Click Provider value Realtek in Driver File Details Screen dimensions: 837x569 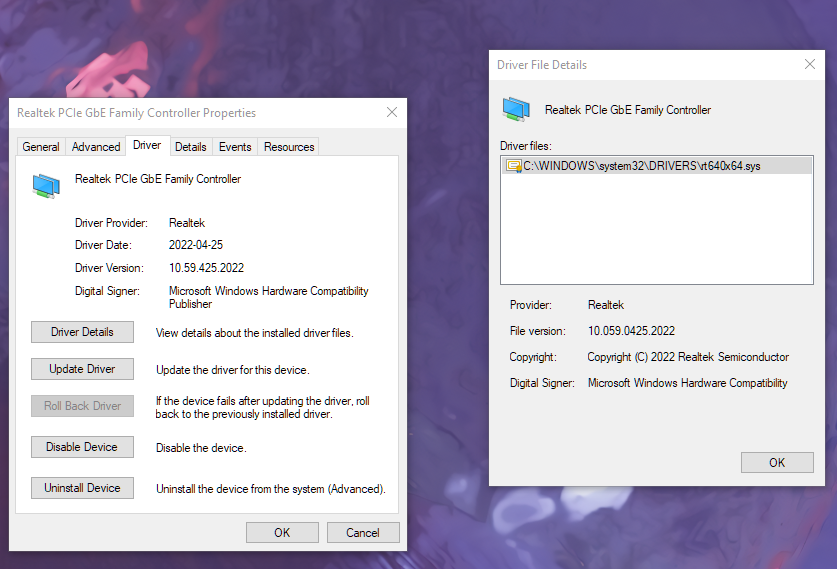[x=606, y=305]
